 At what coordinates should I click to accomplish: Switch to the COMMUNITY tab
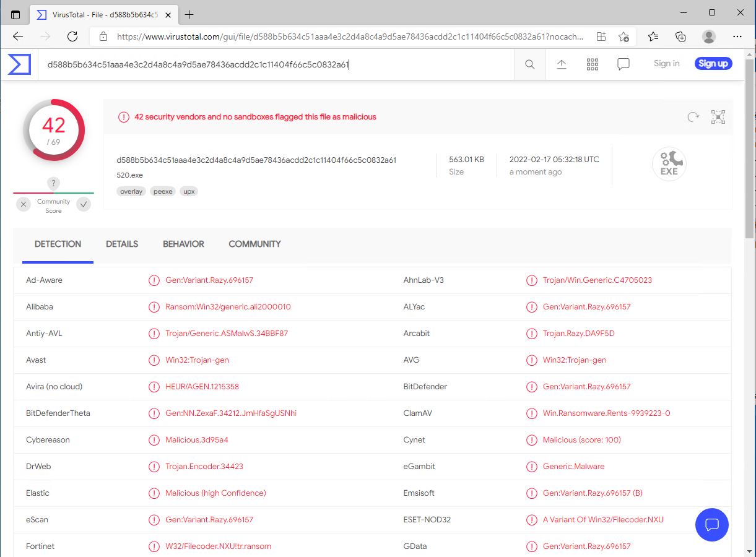tap(254, 244)
